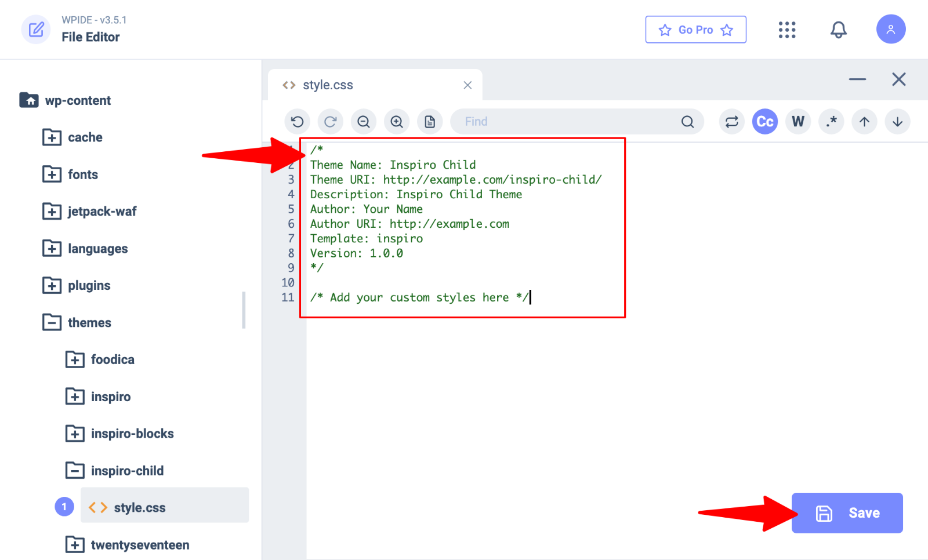Image resolution: width=928 pixels, height=560 pixels.
Task: Collapse the inspiro-child folder
Action: coord(75,471)
